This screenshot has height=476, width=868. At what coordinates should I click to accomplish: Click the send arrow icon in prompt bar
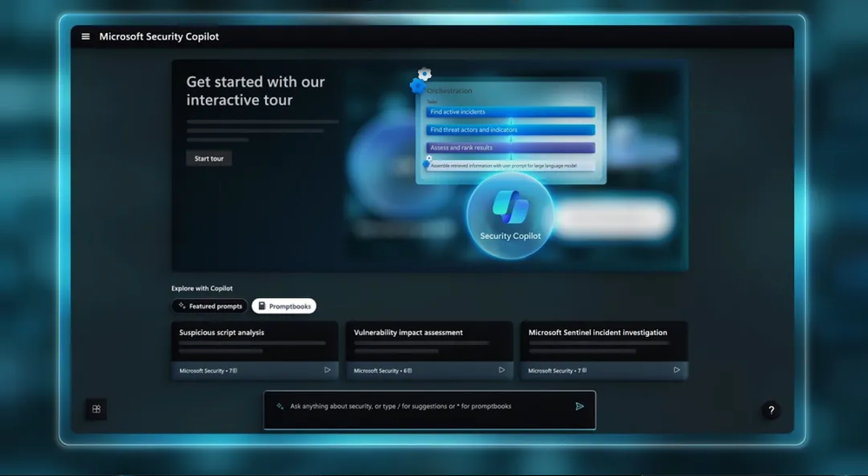[x=580, y=407]
